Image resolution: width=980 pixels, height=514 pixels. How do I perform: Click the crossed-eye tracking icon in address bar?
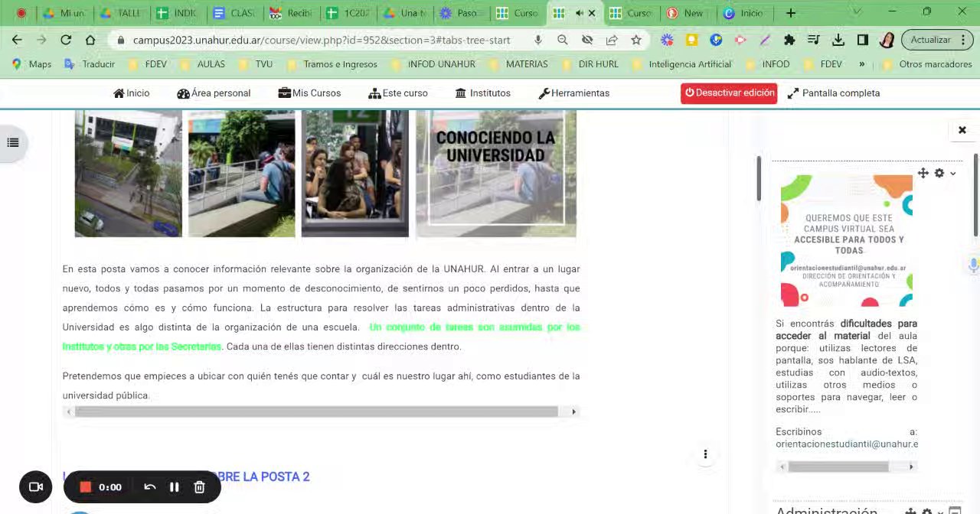pyautogui.click(x=587, y=40)
